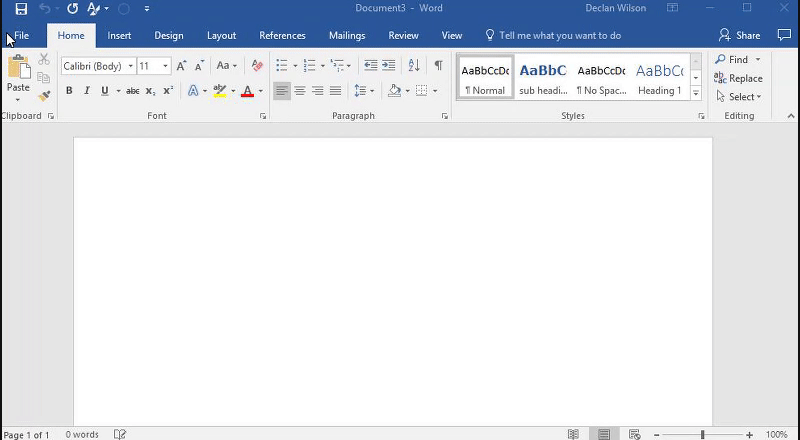This screenshot has width=800, height=440.
Task: Expand the Styles gallery More arrow
Action: (696, 94)
